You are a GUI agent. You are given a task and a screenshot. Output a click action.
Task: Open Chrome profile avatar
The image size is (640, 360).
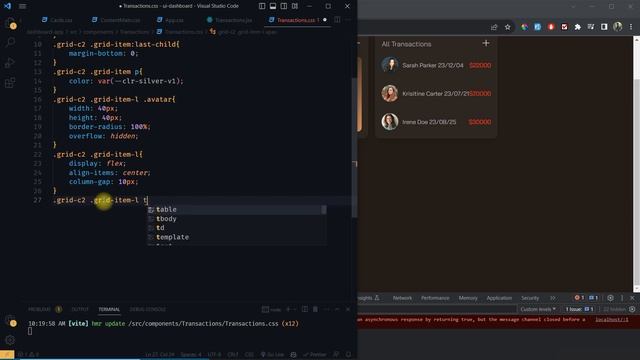[618, 27]
